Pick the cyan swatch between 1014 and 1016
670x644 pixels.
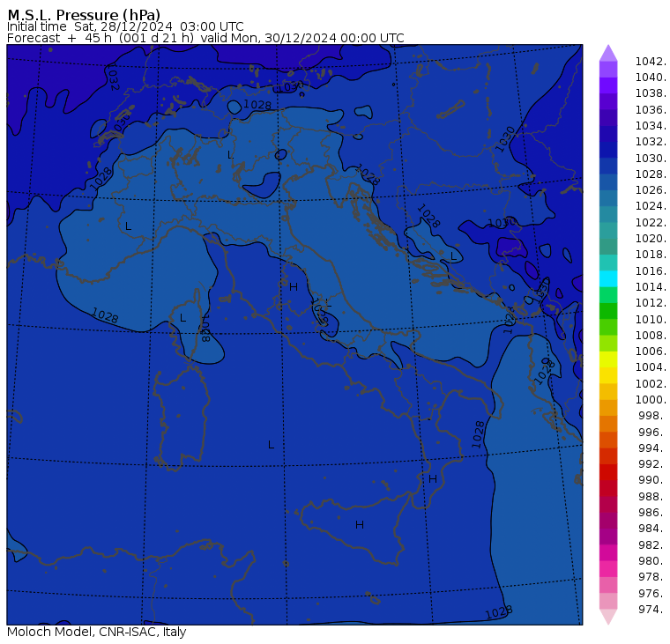pos(608,279)
